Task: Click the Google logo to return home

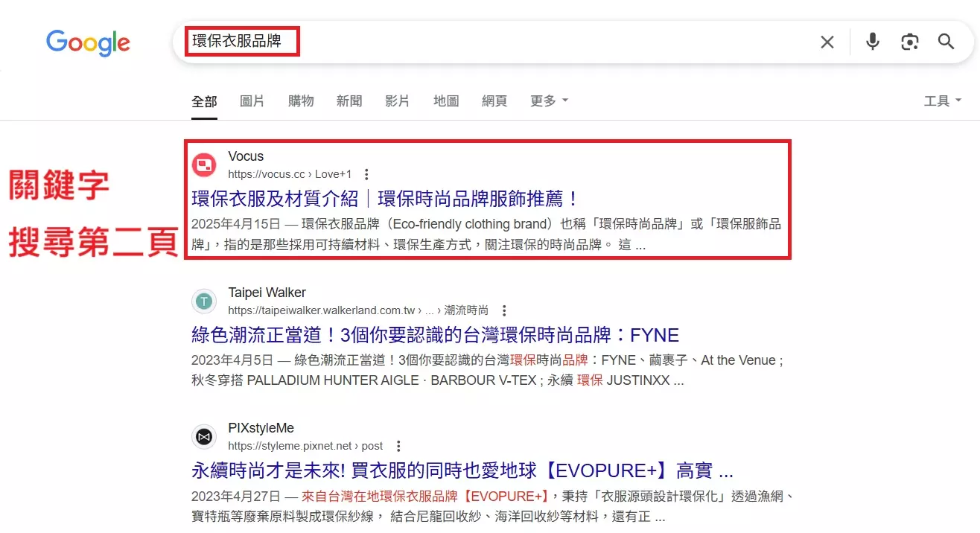Action: coord(88,43)
